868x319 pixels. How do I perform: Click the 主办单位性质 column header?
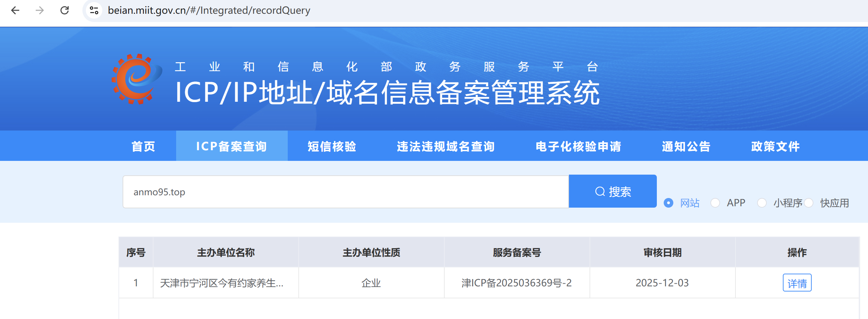[x=372, y=252]
